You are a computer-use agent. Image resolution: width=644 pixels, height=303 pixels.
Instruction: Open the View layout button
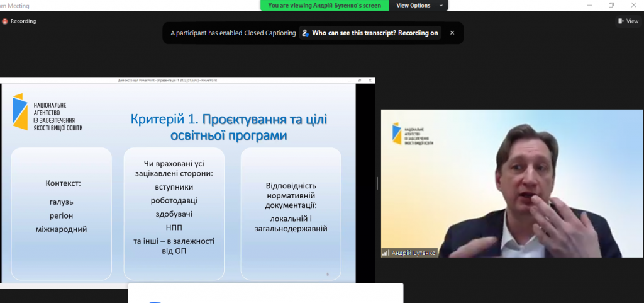click(628, 21)
